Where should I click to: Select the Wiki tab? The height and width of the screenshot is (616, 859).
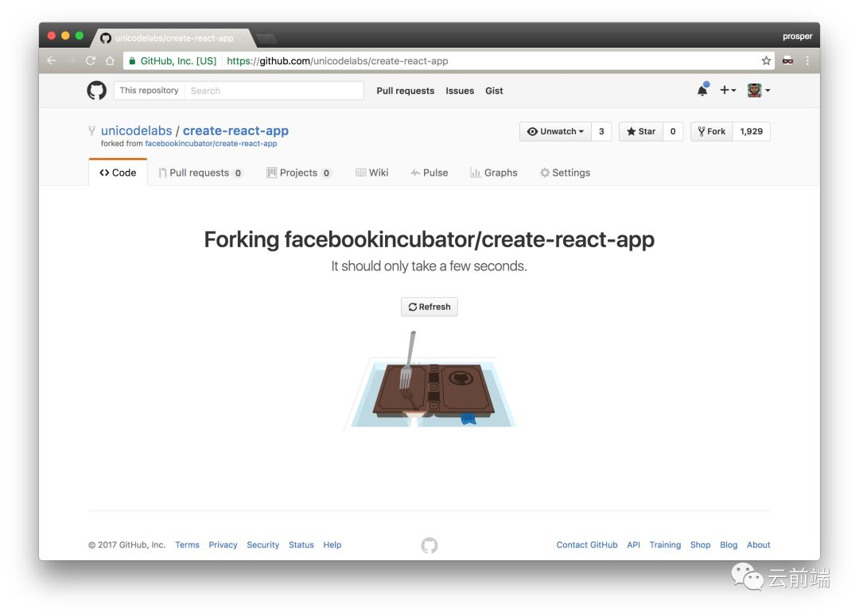point(372,172)
